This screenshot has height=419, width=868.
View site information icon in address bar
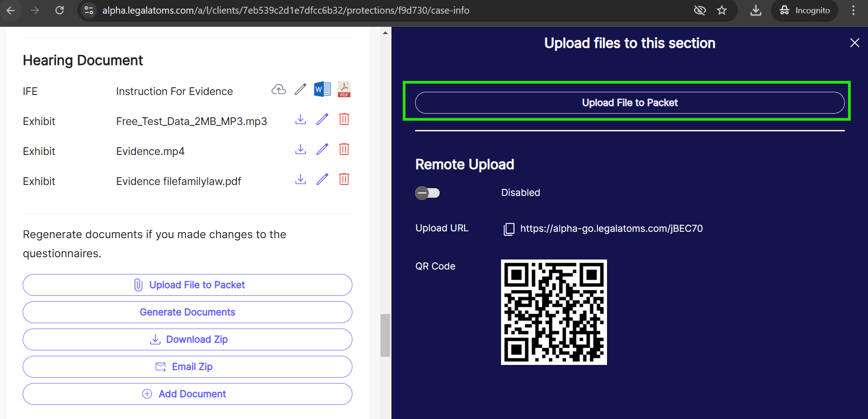click(89, 10)
